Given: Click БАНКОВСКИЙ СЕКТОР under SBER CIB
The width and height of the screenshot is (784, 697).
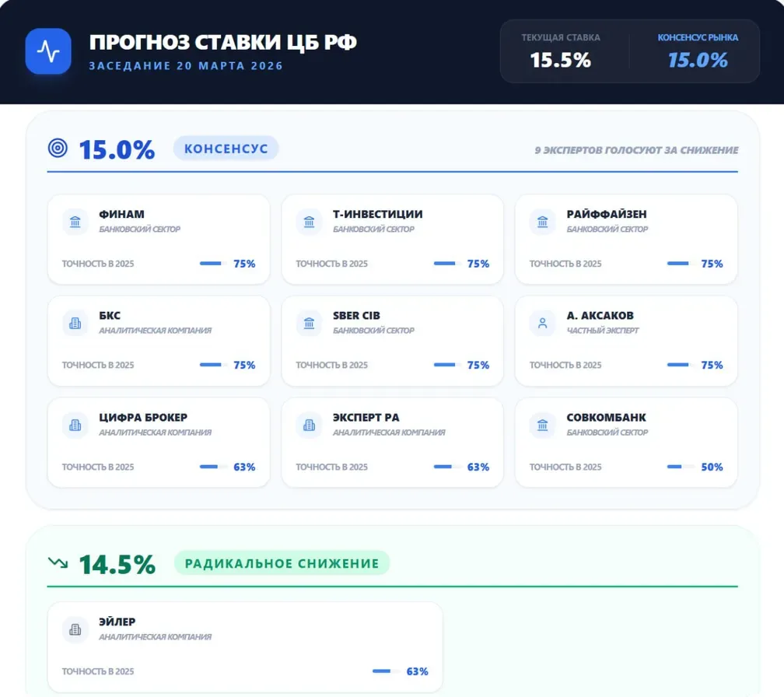Looking at the screenshot, I should 373,331.
